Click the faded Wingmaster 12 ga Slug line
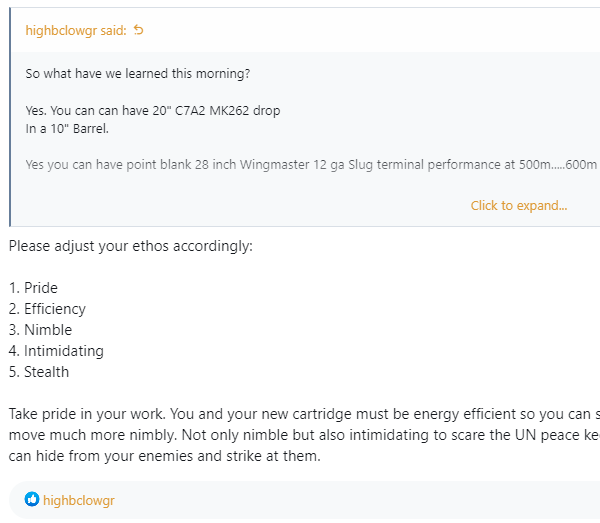This screenshot has width=600, height=523. (311, 164)
